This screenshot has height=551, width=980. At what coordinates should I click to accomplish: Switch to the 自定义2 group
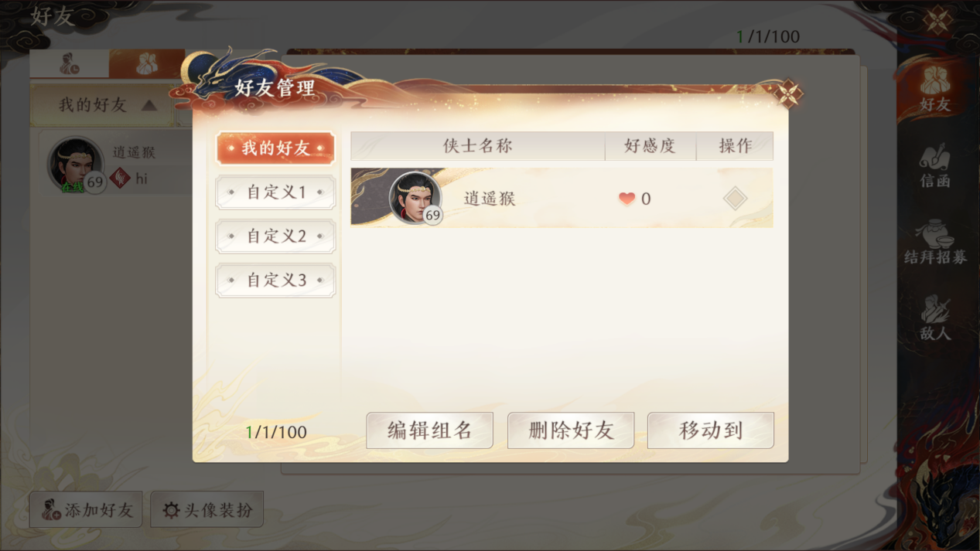click(275, 236)
